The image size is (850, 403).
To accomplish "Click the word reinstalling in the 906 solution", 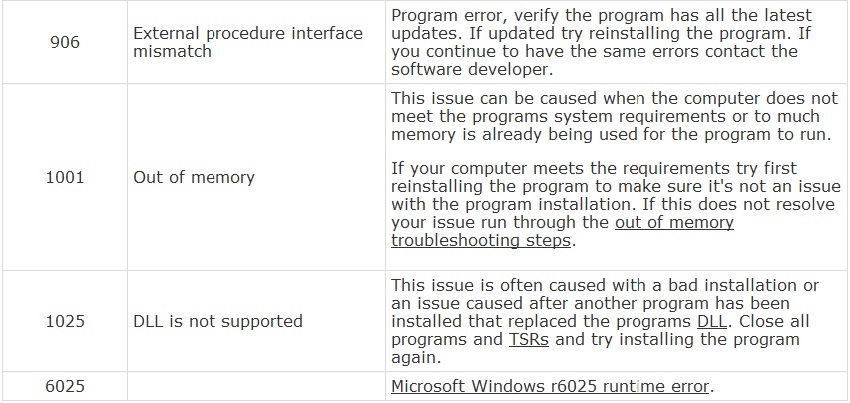I will (x=634, y=34).
